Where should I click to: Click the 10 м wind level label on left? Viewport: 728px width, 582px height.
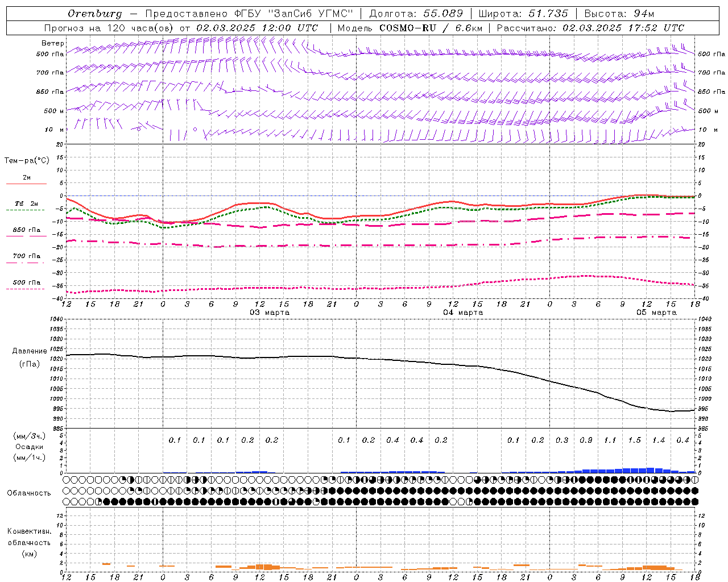point(55,130)
